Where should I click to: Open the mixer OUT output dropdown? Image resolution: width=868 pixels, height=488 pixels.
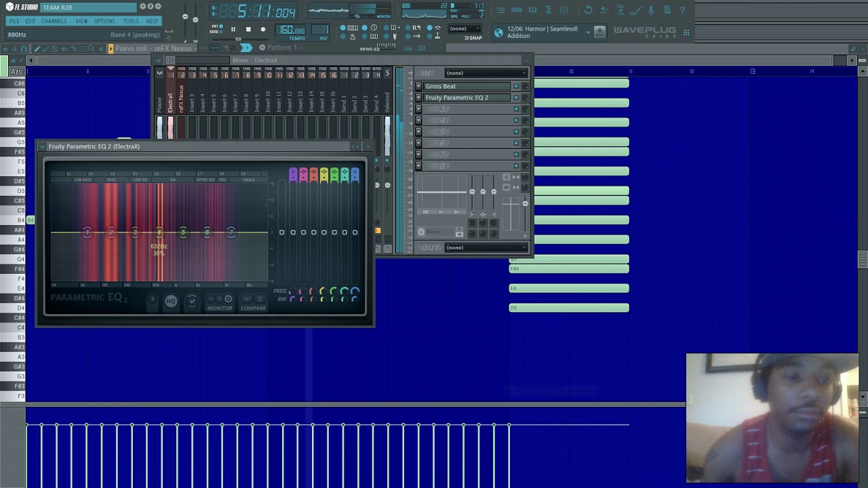pos(486,247)
